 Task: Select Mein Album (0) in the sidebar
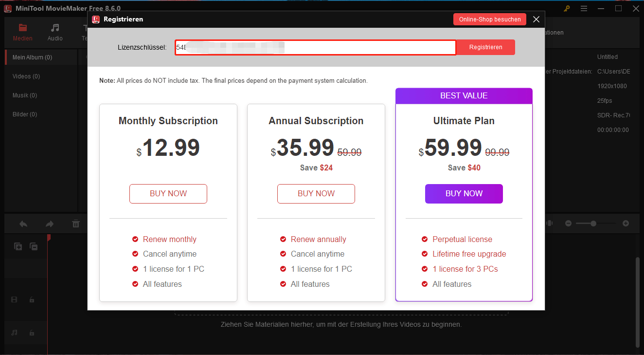pyautogui.click(x=41, y=57)
